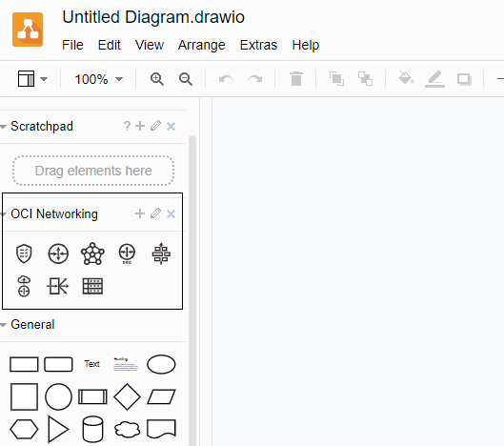Open the Extras menu
The height and width of the screenshot is (446, 504).
tap(258, 45)
